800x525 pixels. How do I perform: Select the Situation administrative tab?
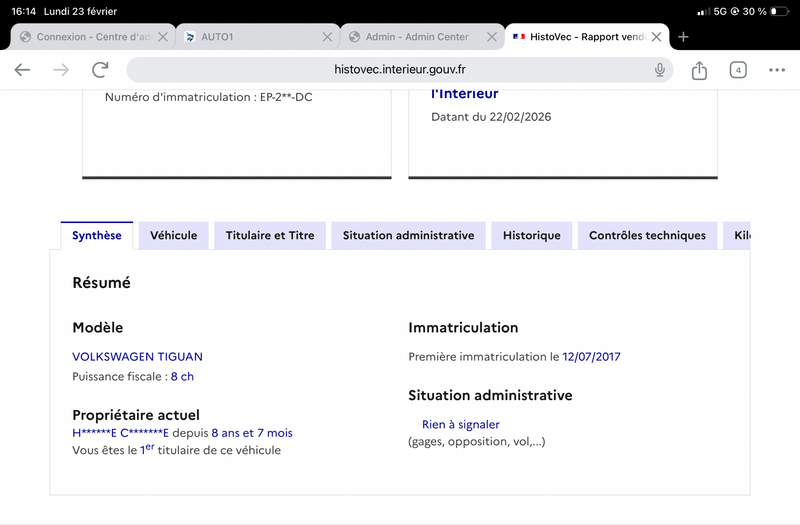point(408,236)
